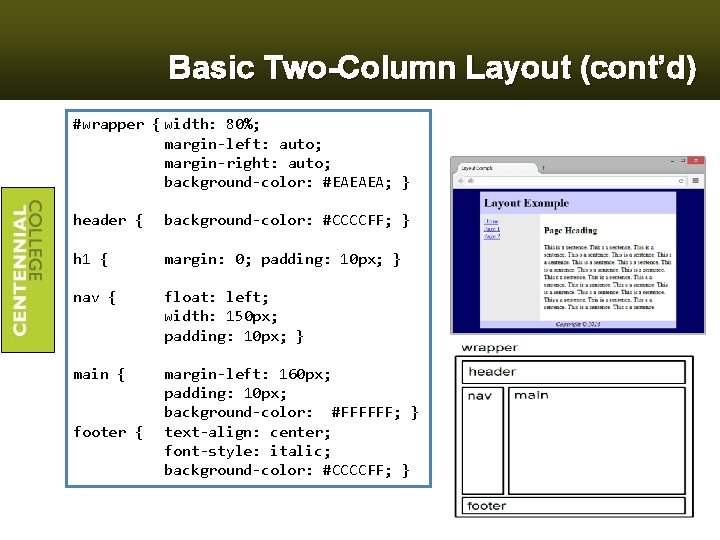
Task: Click the #EAEAEA background-color line
Action: coord(287,182)
